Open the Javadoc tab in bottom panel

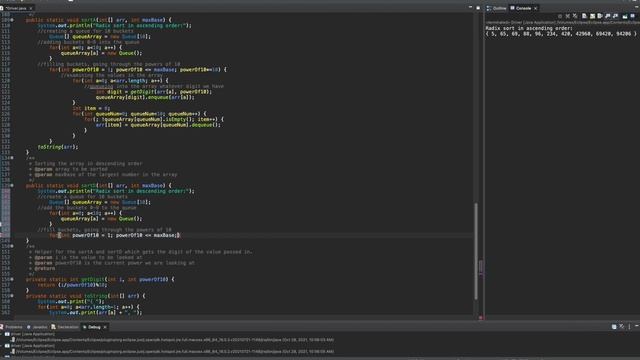point(38,327)
